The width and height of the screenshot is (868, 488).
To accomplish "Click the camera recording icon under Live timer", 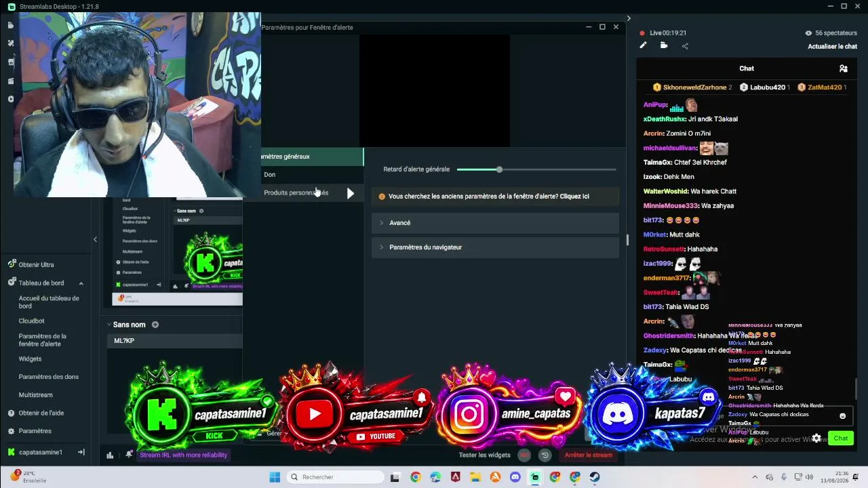I will pyautogui.click(x=664, y=45).
